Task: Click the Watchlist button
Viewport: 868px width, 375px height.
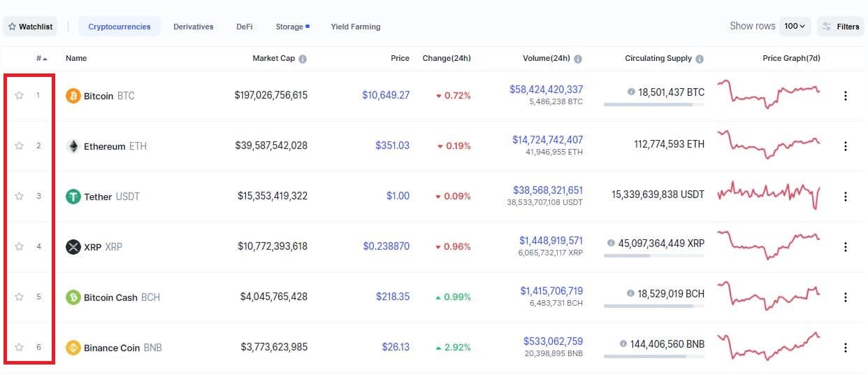Action: coord(31,27)
